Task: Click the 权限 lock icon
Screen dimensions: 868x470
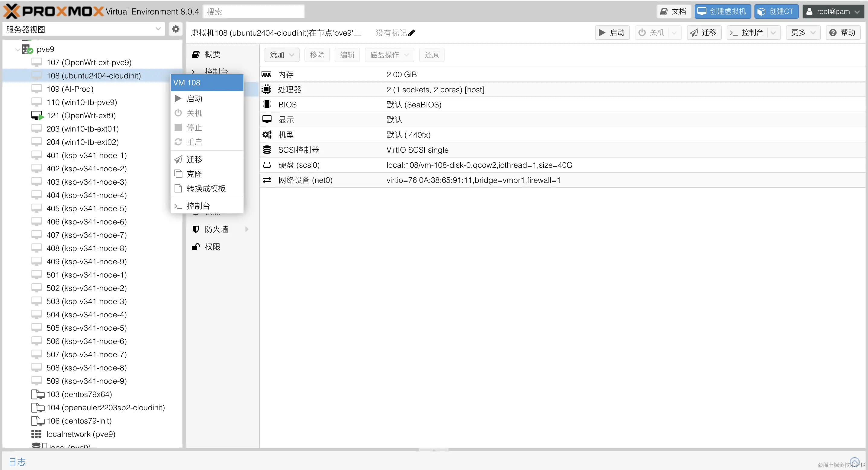Action: click(x=196, y=246)
